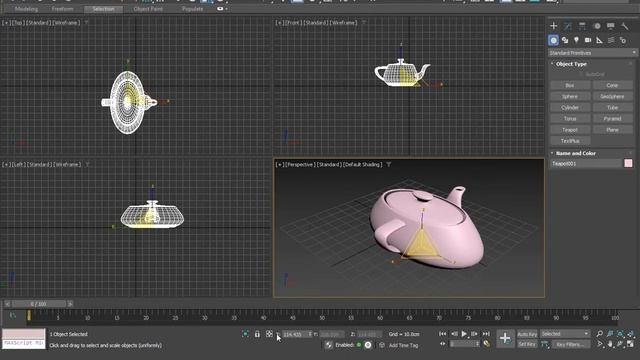Viewport: 640px width, 360px height.
Task: Click the Field-of-View navigation tool
Action: (x=599, y=344)
